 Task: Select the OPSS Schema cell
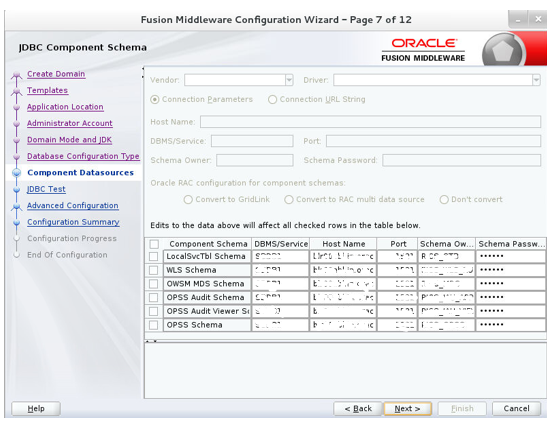coord(207,325)
